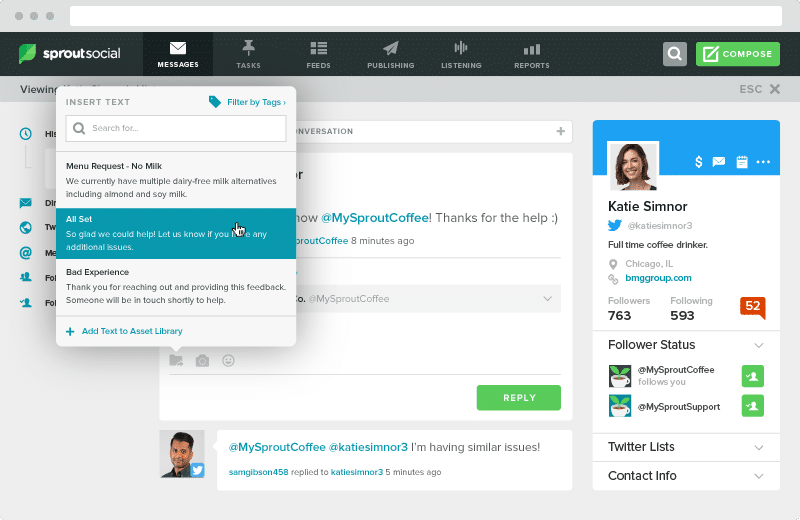Open the reply-from account dropdown
The image size is (800, 520).
(547, 298)
